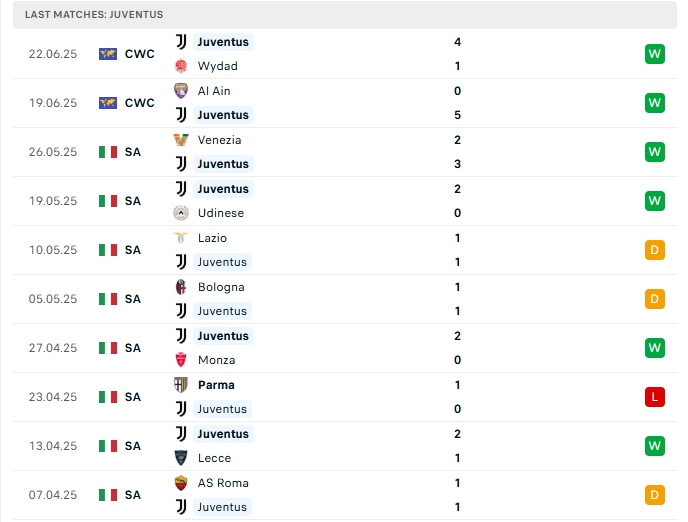Click the Bologna club crest
Image resolution: width=688 pixels, height=522 pixels.
[x=181, y=287]
